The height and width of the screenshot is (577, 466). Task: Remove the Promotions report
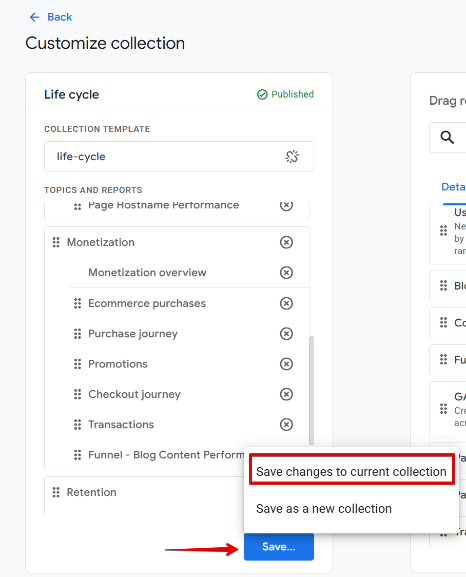[286, 364]
